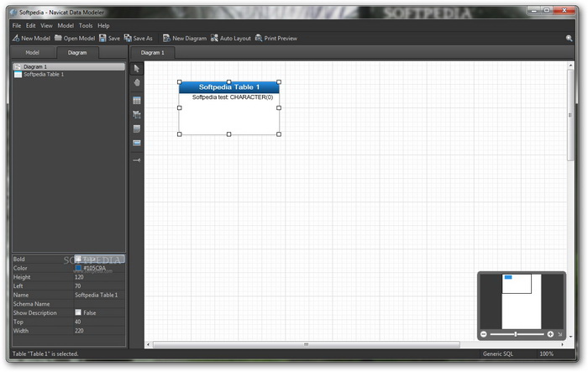Screen dimensions: 588x372
Task: Open the Edit menu
Action: pos(31,25)
